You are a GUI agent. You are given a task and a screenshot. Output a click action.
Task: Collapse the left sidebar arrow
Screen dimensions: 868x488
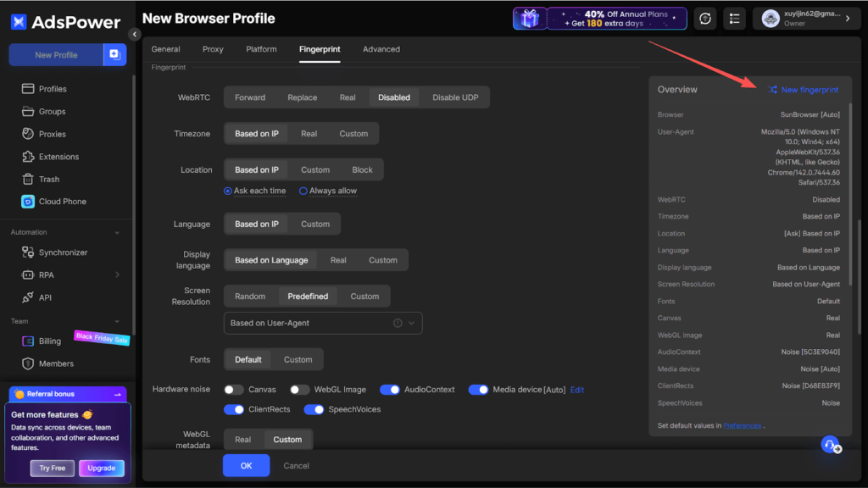pyautogui.click(x=135, y=34)
